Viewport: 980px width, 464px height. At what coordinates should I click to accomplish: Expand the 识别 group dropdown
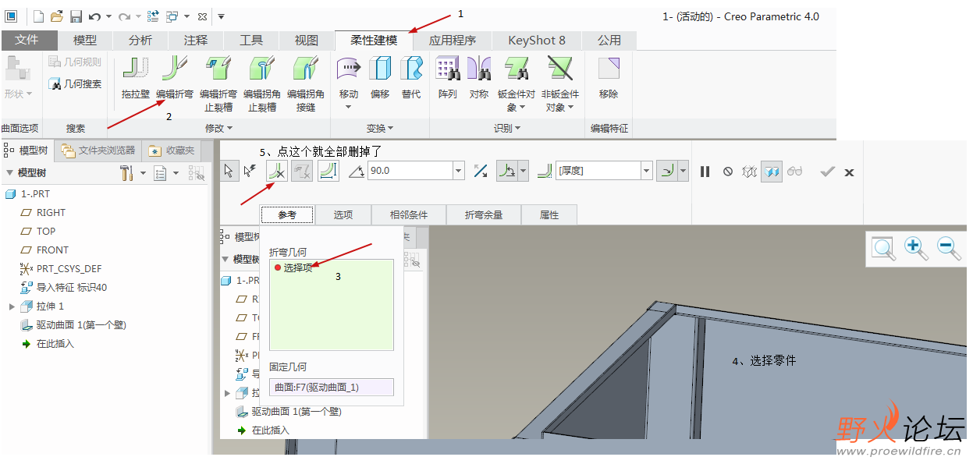point(507,128)
